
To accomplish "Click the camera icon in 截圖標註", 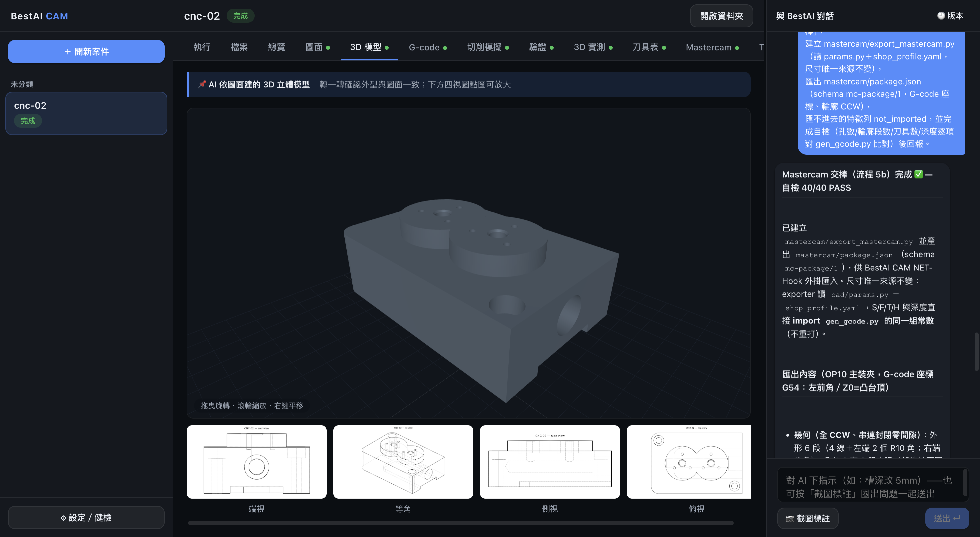I will pyautogui.click(x=790, y=518).
